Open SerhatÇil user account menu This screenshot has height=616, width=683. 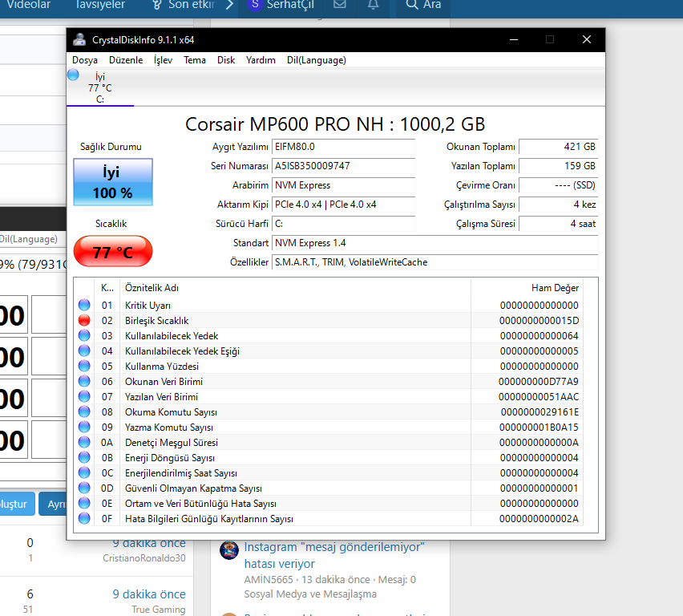[x=281, y=5]
